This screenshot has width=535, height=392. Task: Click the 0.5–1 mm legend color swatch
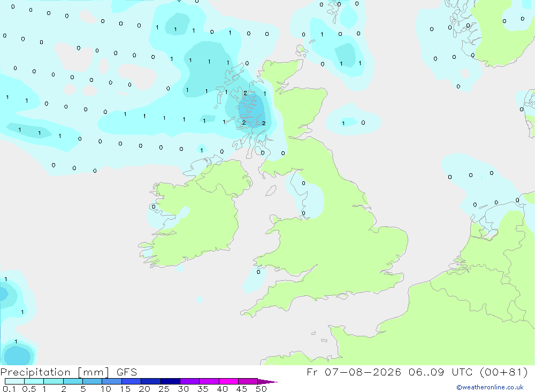[x=34, y=381]
